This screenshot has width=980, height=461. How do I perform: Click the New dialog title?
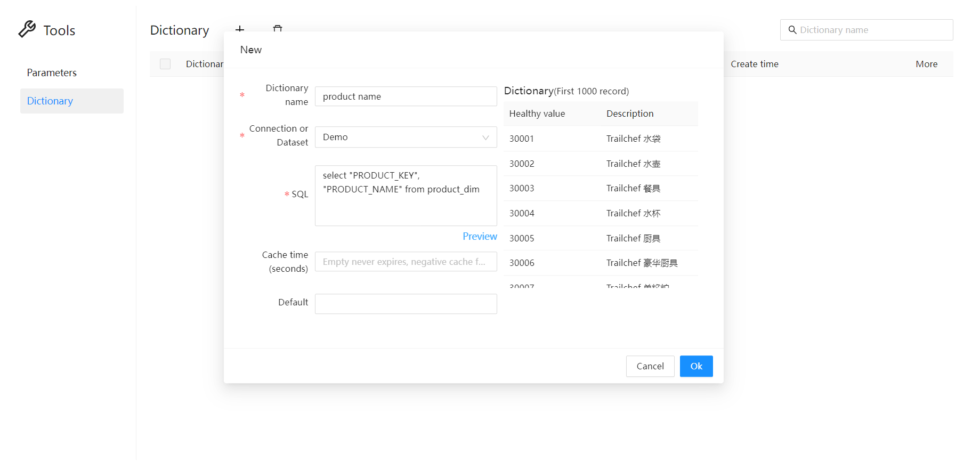coord(250,50)
